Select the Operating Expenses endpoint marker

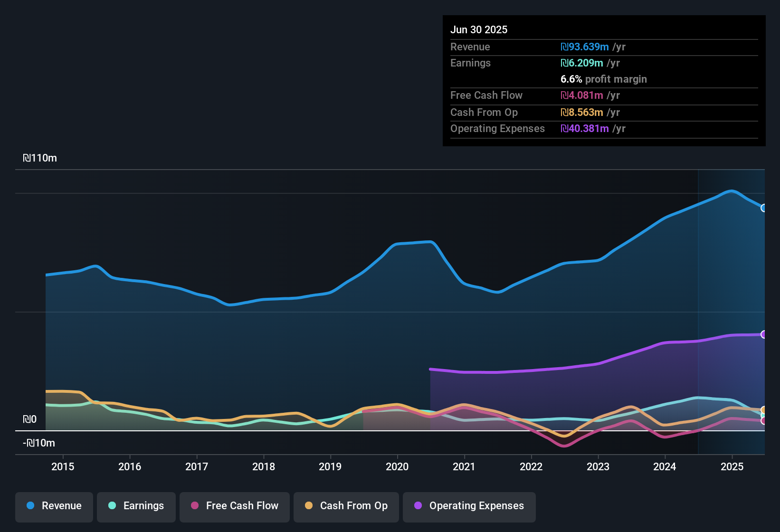[x=763, y=335]
